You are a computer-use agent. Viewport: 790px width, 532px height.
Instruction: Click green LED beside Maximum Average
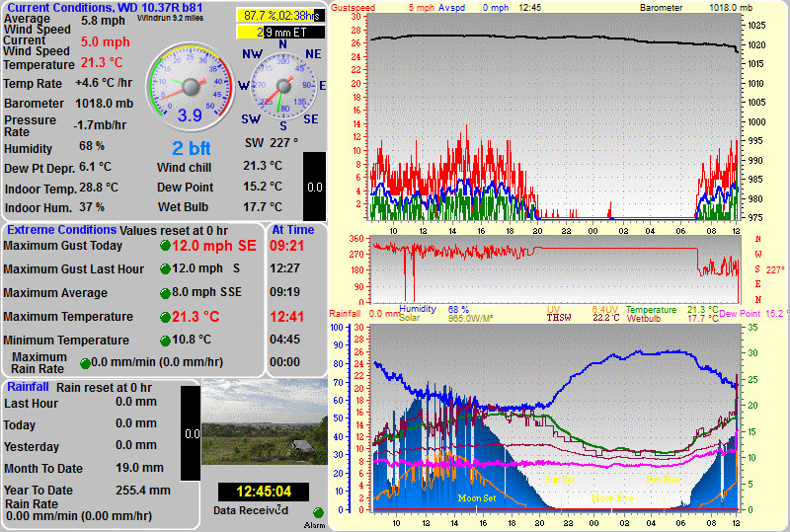coord(165,293)
